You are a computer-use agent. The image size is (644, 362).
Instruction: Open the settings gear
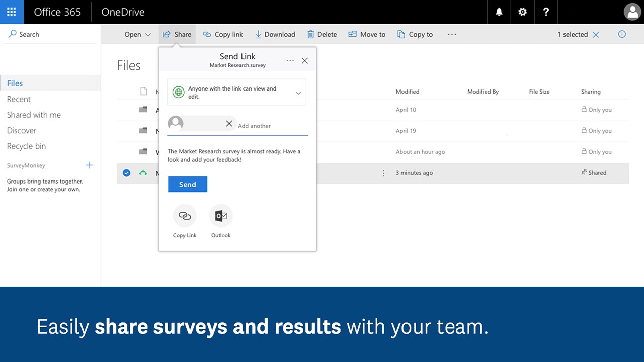(x=523, y=12)
